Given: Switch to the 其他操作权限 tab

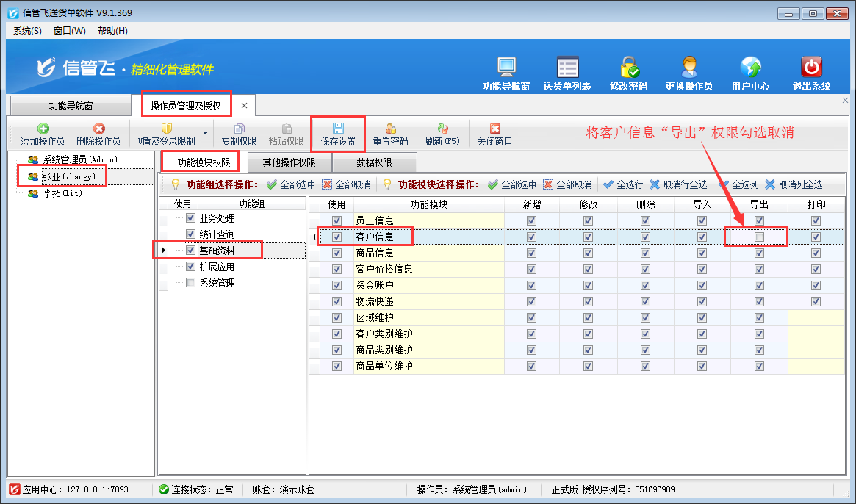Looking at the screenshot, I should pyautogui.click(x=289, y=162).
